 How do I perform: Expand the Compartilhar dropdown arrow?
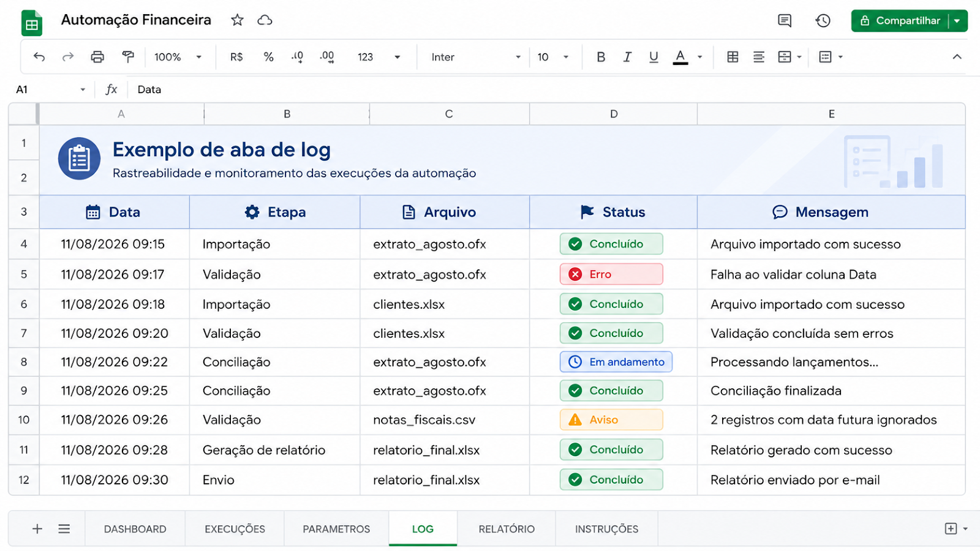tap(957, 21)
